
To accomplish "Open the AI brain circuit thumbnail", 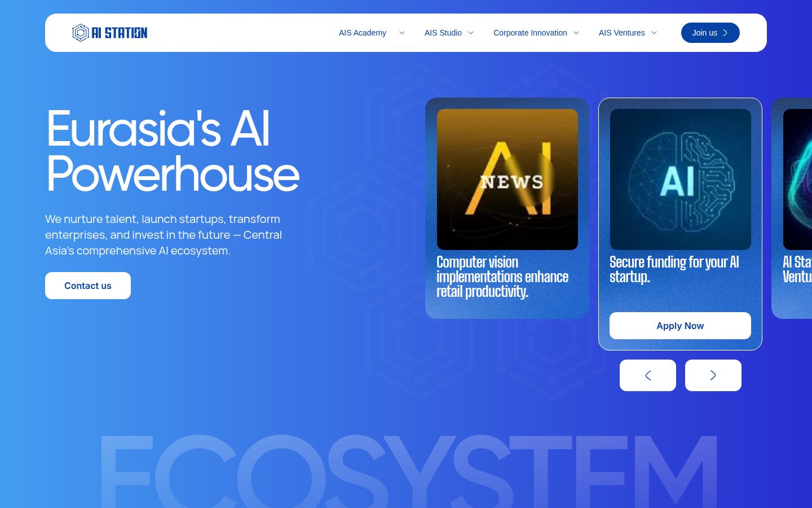I will coord(681,179).
